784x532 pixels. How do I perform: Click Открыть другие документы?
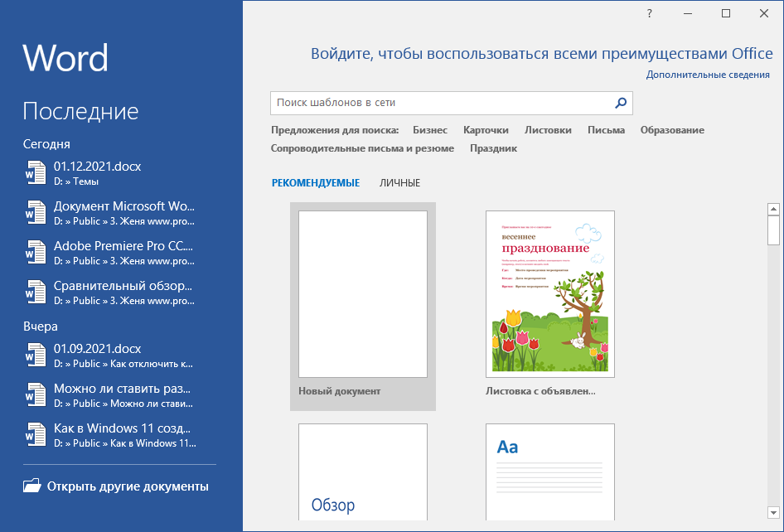coord(115,486)
